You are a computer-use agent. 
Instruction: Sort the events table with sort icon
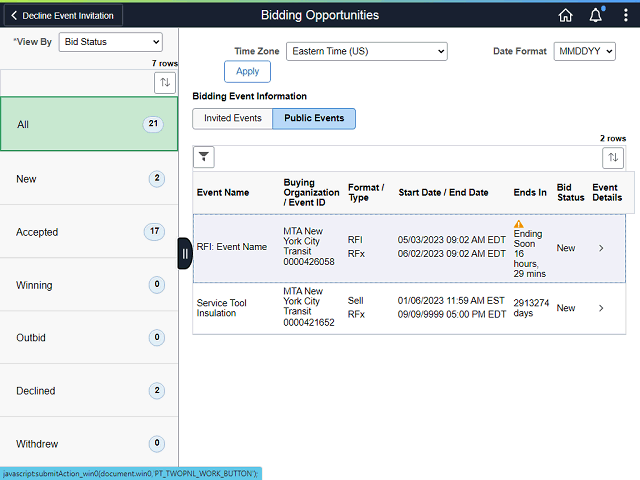tap(613, 157)
